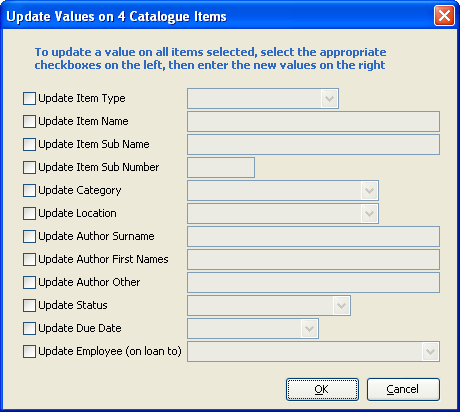Expand the Status combo box
The width and height of the screenshot is (460, 412).
tap(341, 306)
